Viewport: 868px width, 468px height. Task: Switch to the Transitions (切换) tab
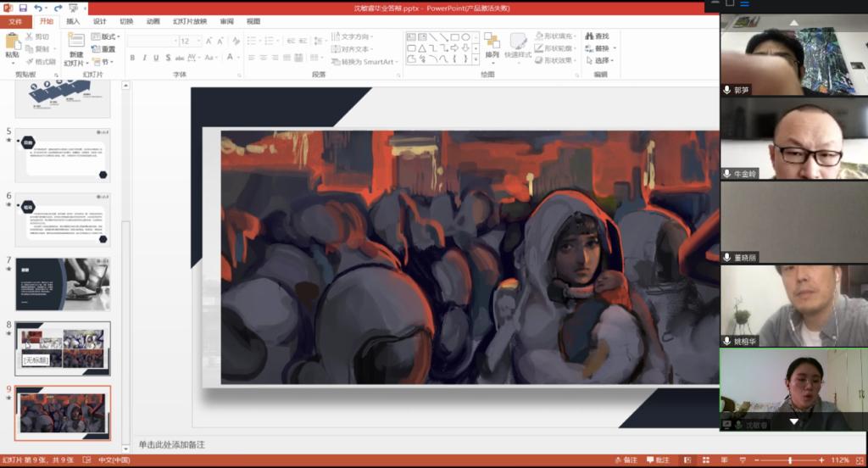pyautogui.click(x=127, y=21)
